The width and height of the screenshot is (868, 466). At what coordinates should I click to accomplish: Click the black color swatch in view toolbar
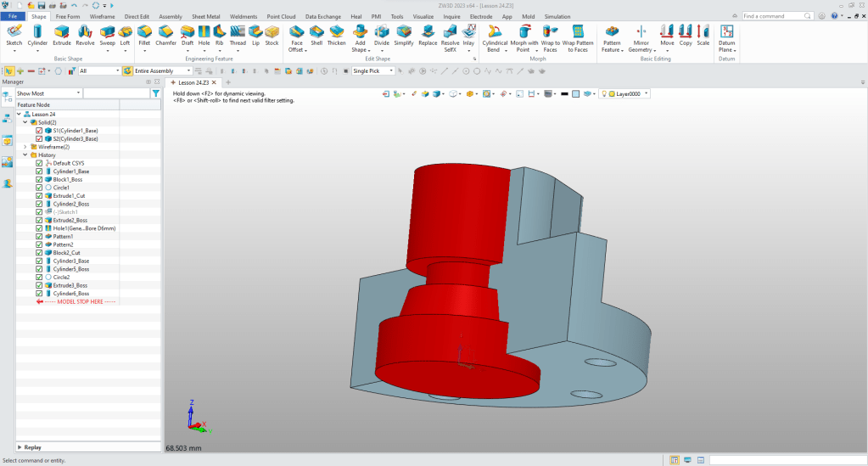(x=563, y=93)
